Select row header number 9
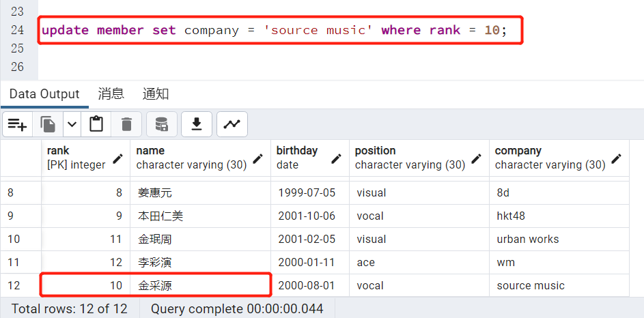The height and width of the screenshot is (318, 644). [x=20, y=216]
